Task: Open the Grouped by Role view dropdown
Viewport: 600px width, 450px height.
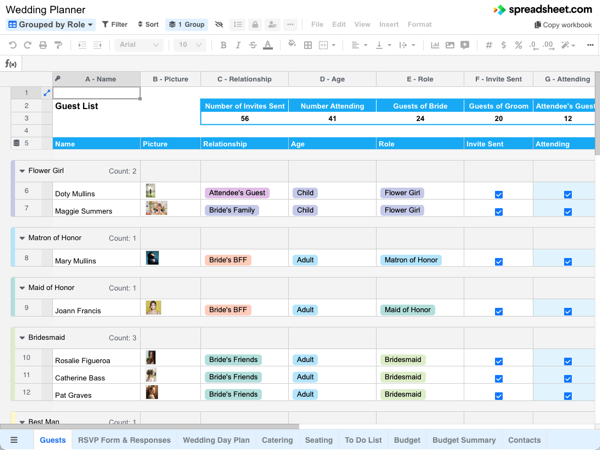Action: (51, 24)
